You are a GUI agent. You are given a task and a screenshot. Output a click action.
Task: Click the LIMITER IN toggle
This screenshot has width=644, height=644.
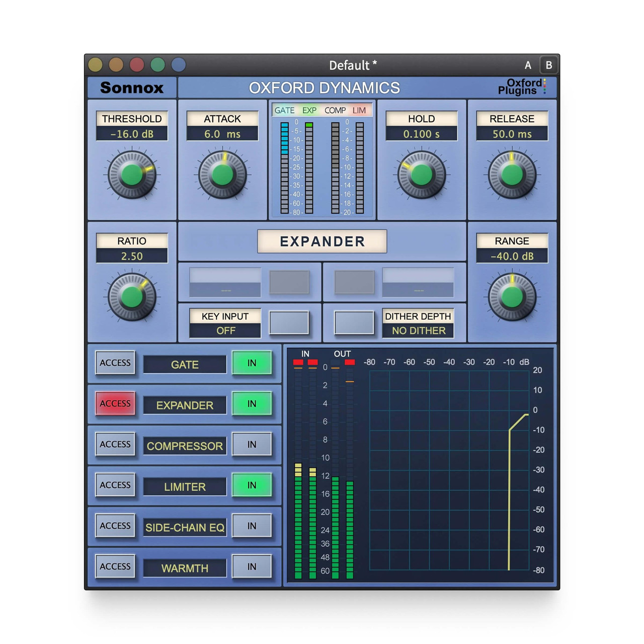[252, 485]
